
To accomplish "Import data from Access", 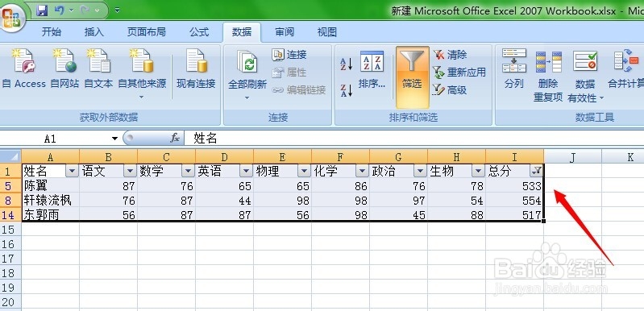I will (x=23, y=68).
